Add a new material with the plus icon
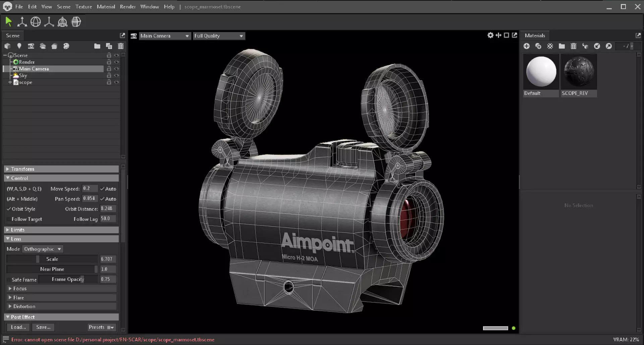The image size is (644, 345). click(x=527, y=46)
